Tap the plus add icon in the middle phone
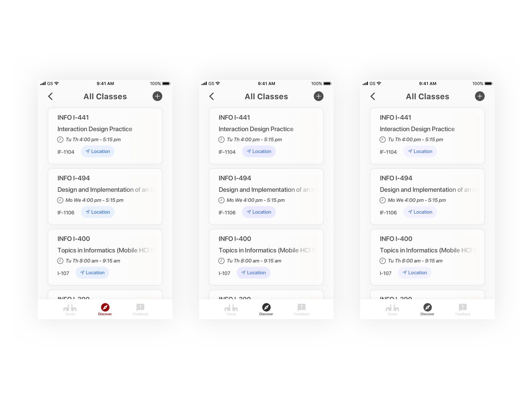The width and height of the screenshot is (532, 399). [319, 96]
